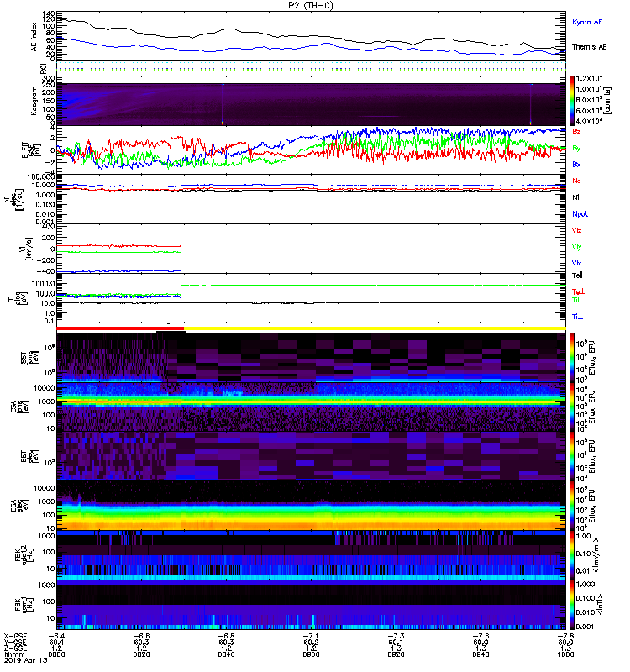This screenshot has height=672, width=630.
Task: Select the black Te parallel legend label
Action: 577,276
